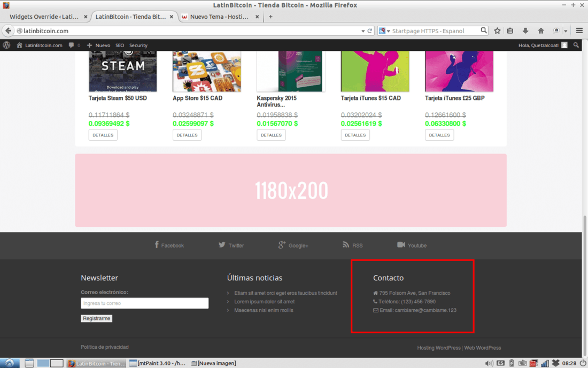The image size is (588, 368).
Task: Click DETALLES for Tarjeta iTunes $15 CAD
Action: [x=355, y=135]
